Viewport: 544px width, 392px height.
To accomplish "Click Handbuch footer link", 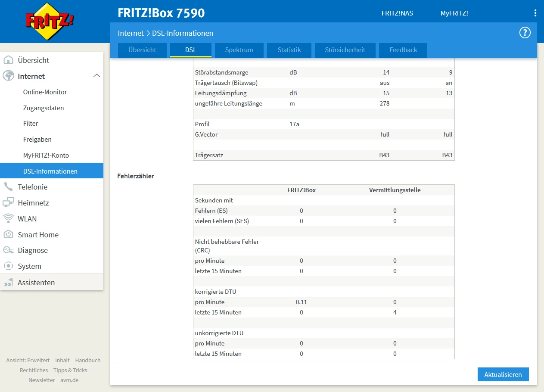I will coord(88,360).
